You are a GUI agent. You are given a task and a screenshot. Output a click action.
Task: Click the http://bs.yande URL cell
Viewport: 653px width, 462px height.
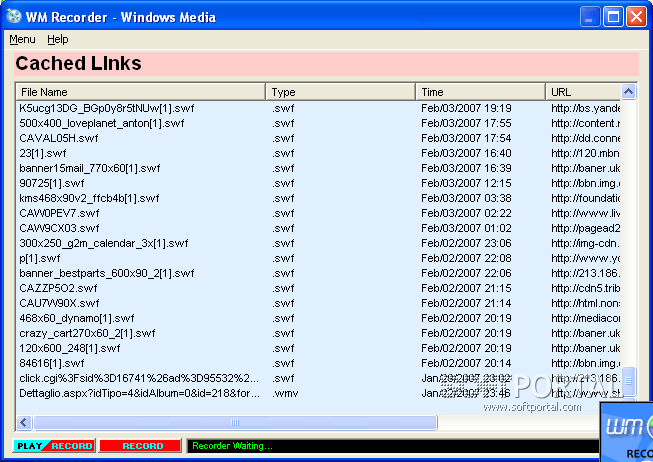(x=586, y=108)
